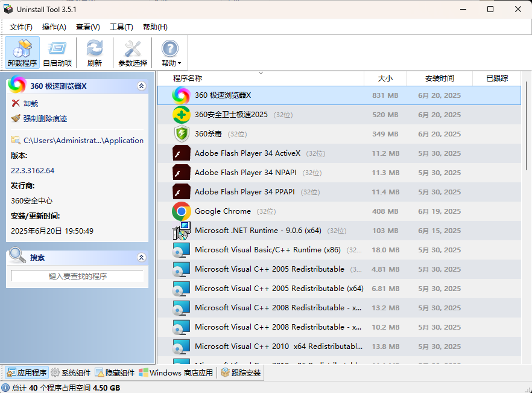532x393 pixels.
Task: Switch to the 隐藏组件 hidden components tab
Action: click(115, 372)
